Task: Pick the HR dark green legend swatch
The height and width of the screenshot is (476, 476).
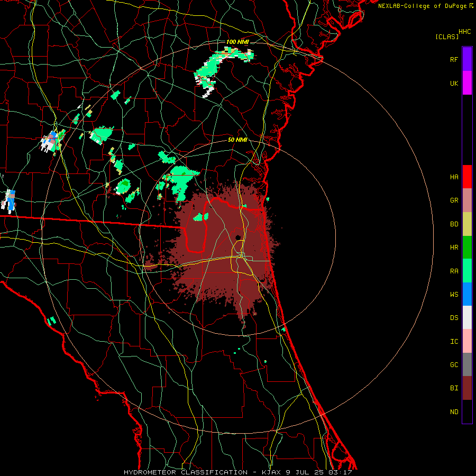Action: pyautogui.click(x=467, y=248)
